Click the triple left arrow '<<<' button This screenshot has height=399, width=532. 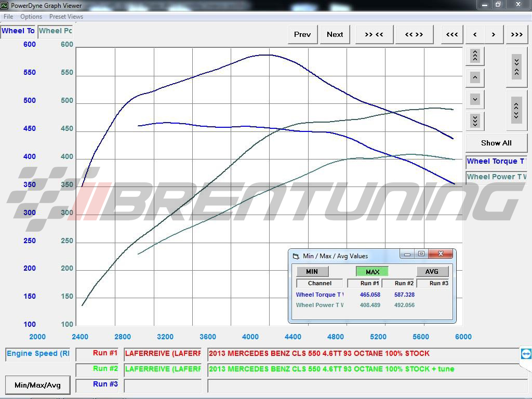point(452,34)
